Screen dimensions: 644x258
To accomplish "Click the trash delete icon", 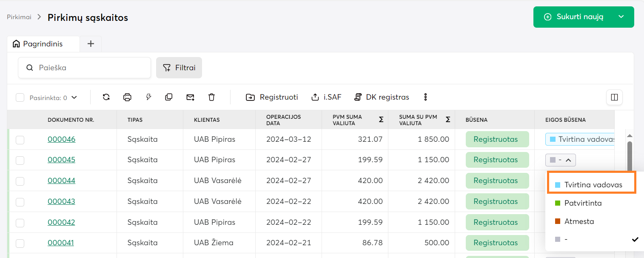I will click(x=211, y=97).
